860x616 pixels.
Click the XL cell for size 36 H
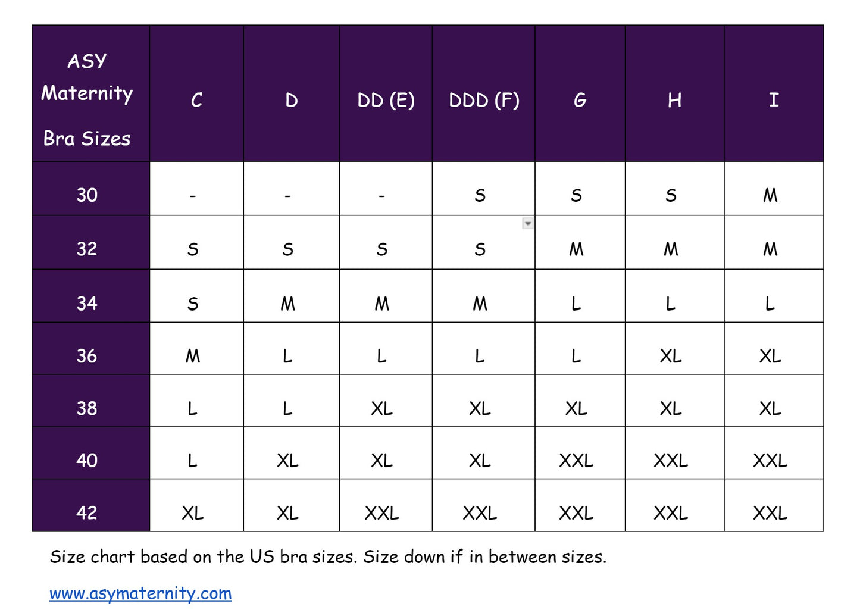671,356
